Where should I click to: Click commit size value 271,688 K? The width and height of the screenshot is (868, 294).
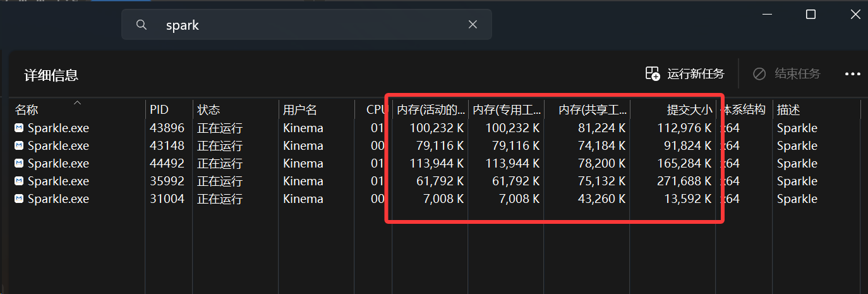tap(684, 181)
